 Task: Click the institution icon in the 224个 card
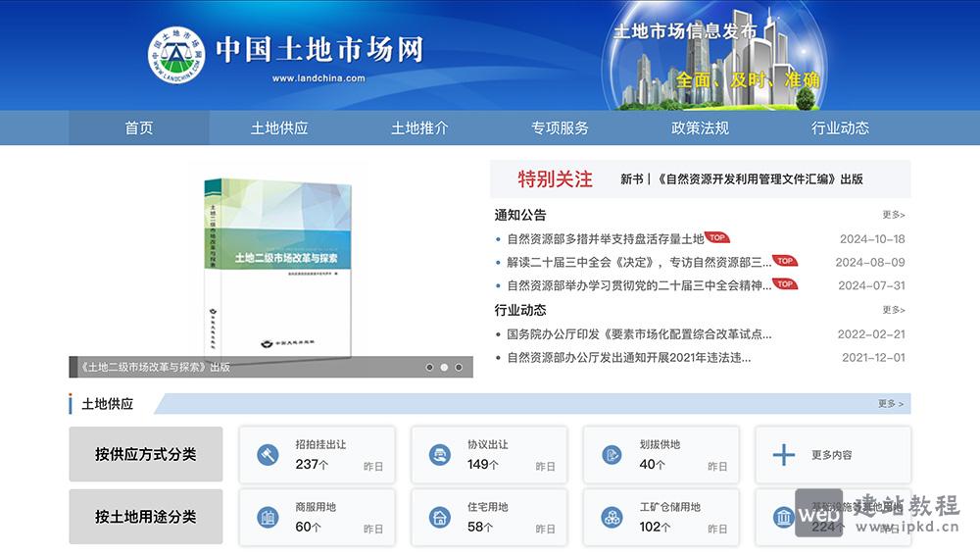(783, 517)
